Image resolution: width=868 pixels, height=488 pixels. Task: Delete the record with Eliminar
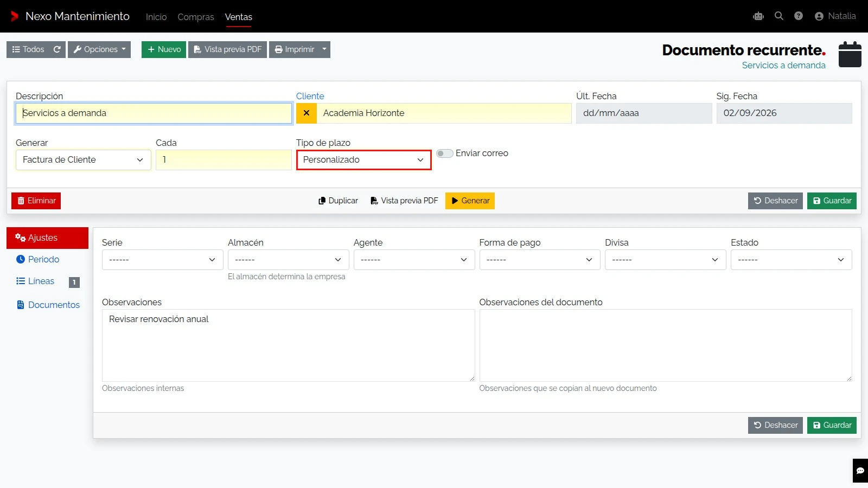pyautogui.click(x=36, y=201)
